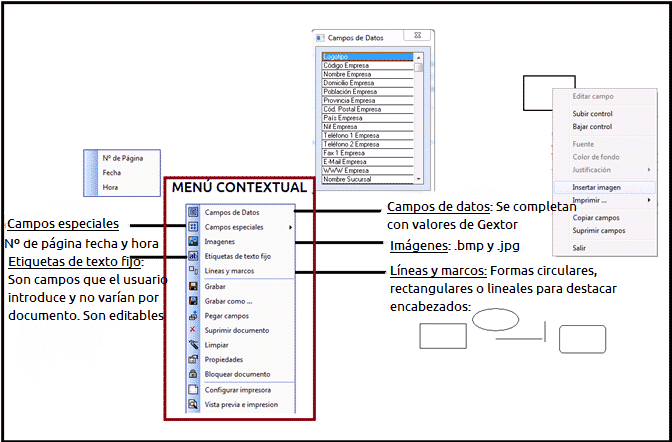Click the Campos especiales grid icon
The image size is (672, 442).
193,226
